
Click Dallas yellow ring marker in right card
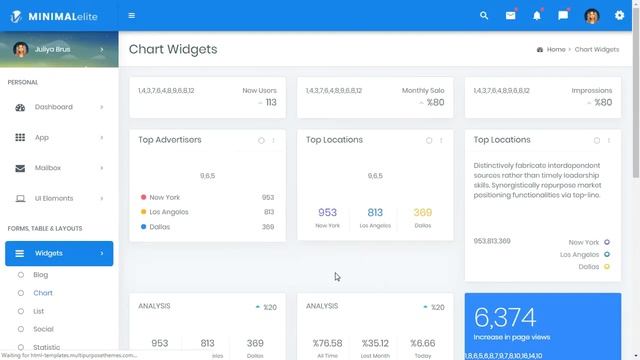(607, 267)
